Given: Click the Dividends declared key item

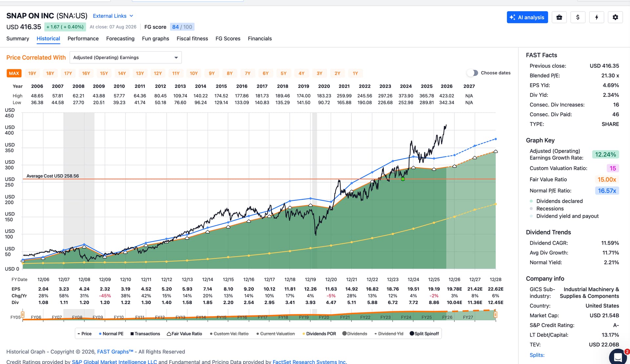Looking at the screenshot, I should click(556, 201).
